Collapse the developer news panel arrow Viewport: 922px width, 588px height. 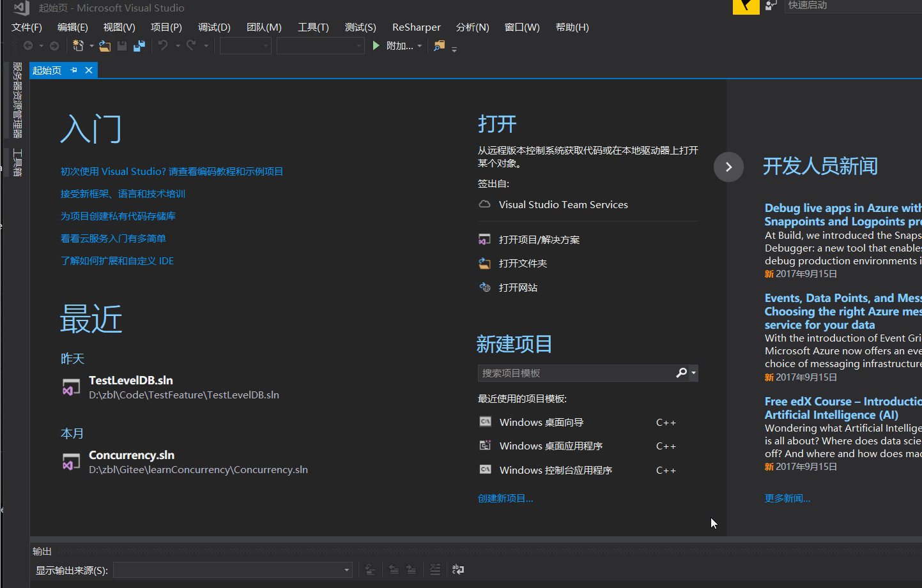tap(728, 167)
